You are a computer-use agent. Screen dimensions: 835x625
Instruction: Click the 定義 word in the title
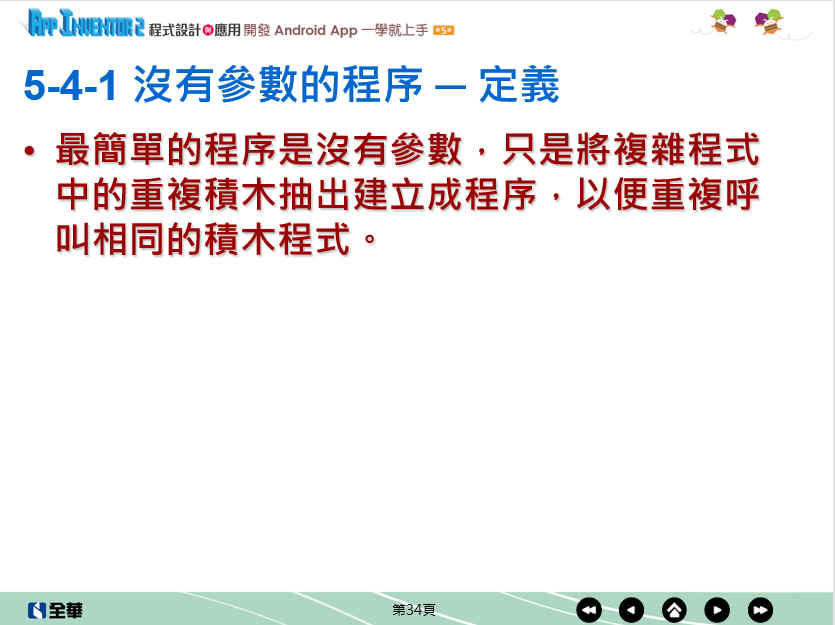click(519, 88)
